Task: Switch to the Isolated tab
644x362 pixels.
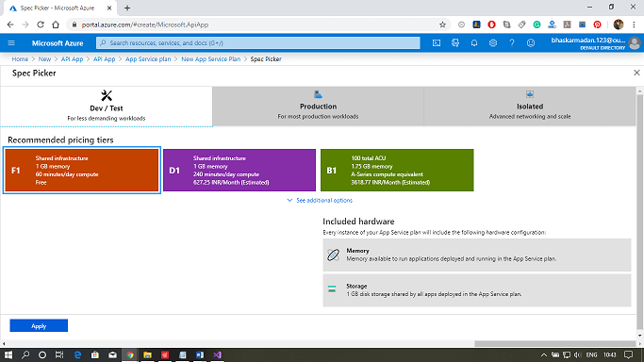Action: (530, 107)
